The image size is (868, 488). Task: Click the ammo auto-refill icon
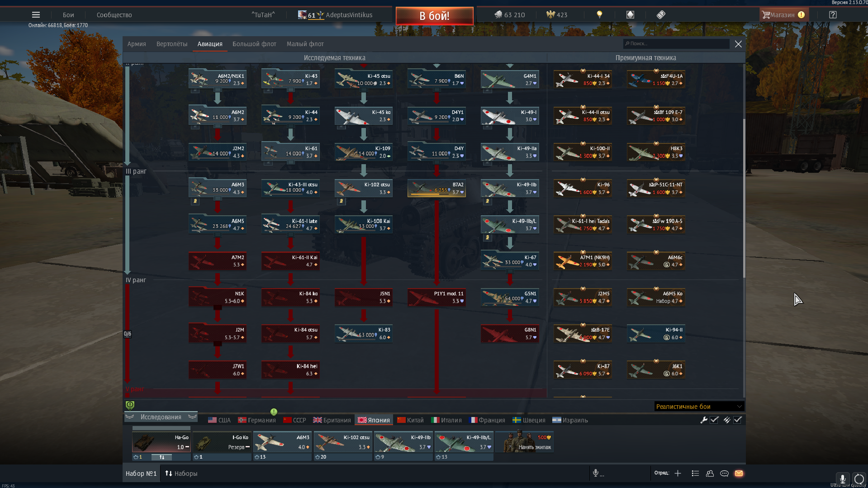click(x=727, y=420)
